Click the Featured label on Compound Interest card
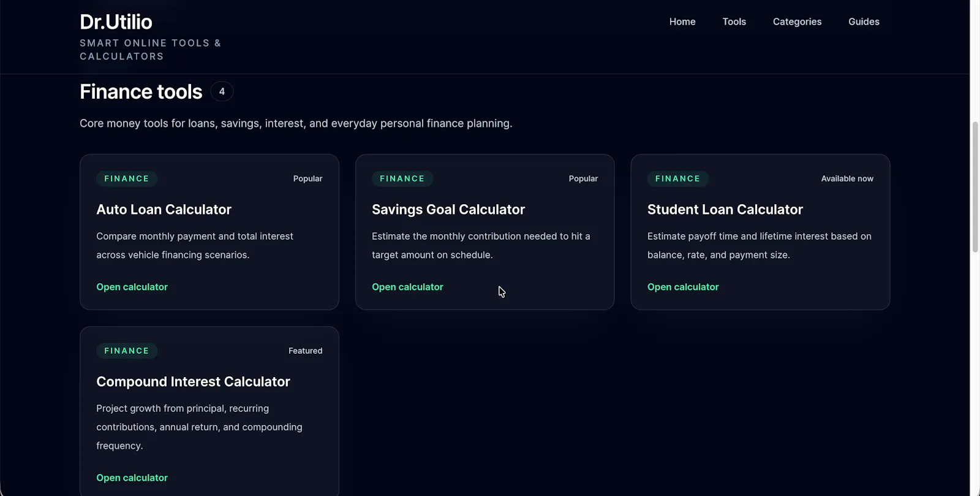Screen dimensions: 980x496 coord(305,351)
